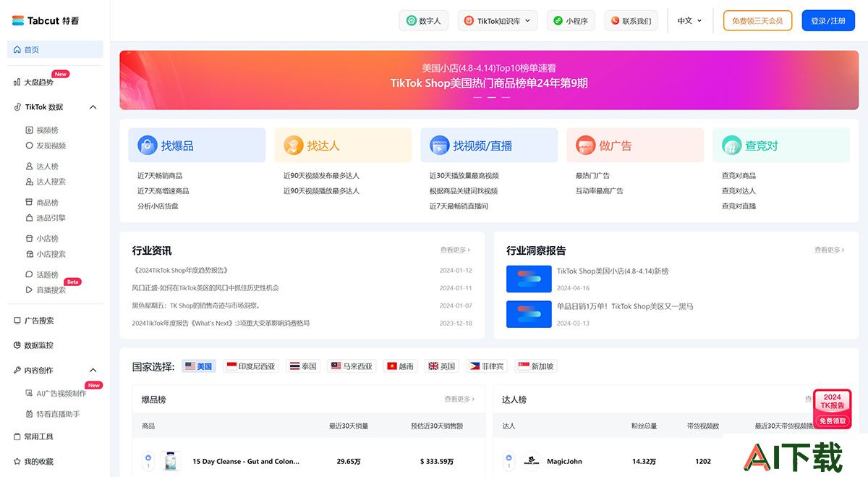The image size is (868, 477).
Task: Click the Tabcut logo icon
Action: (x=18, y=21)
